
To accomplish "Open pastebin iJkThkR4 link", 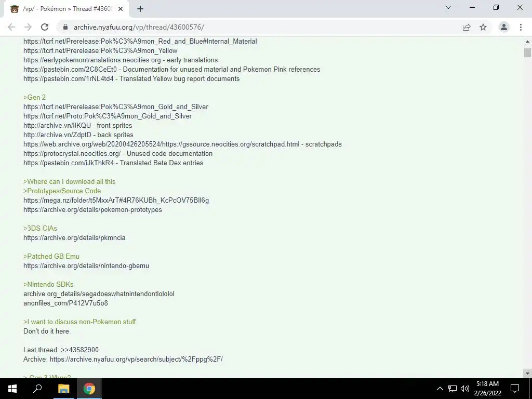I will 69,163.
